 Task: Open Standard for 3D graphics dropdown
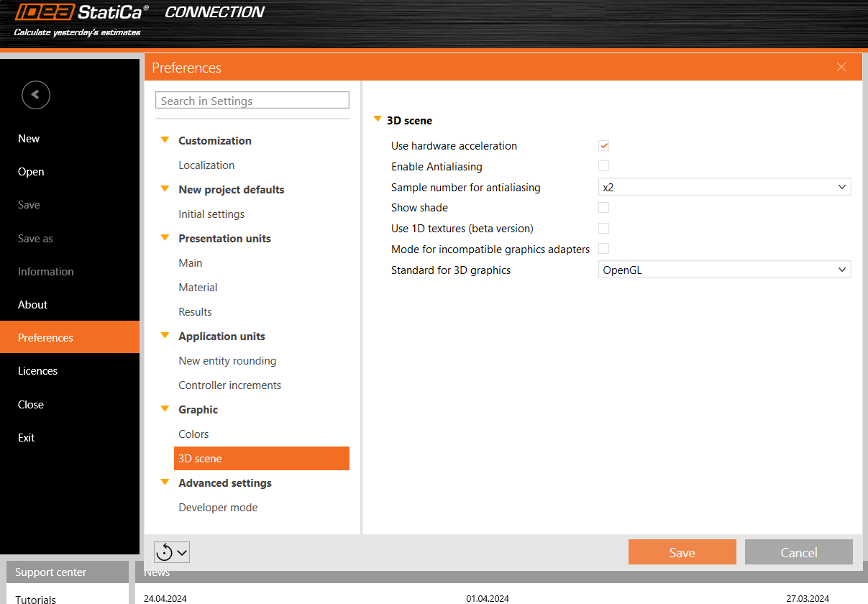point(724,270)
